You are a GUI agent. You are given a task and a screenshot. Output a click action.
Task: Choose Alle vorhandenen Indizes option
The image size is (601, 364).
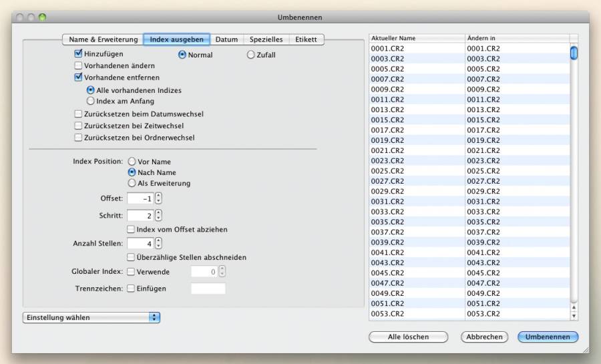[x=90, y=90]
